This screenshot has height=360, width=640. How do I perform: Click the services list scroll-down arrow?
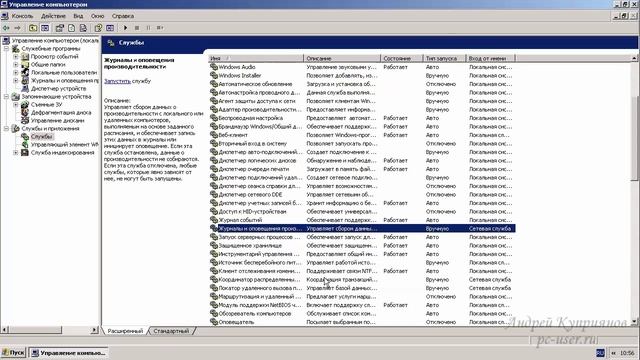click(x=634, y=322)
